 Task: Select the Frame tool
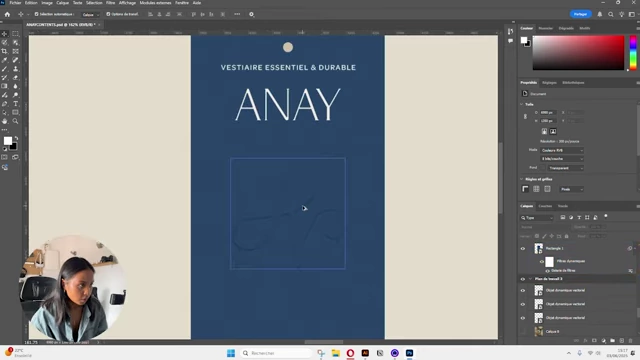tap(16, 51)
